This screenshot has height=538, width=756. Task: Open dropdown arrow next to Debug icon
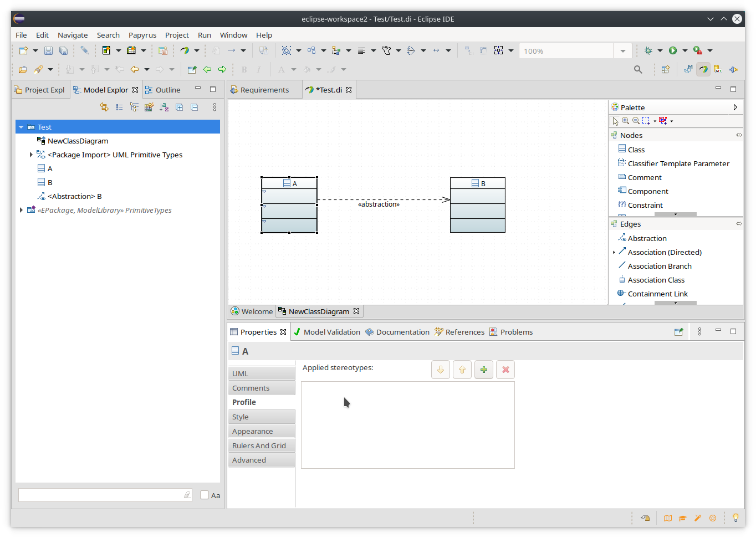[x=660, y=50]
